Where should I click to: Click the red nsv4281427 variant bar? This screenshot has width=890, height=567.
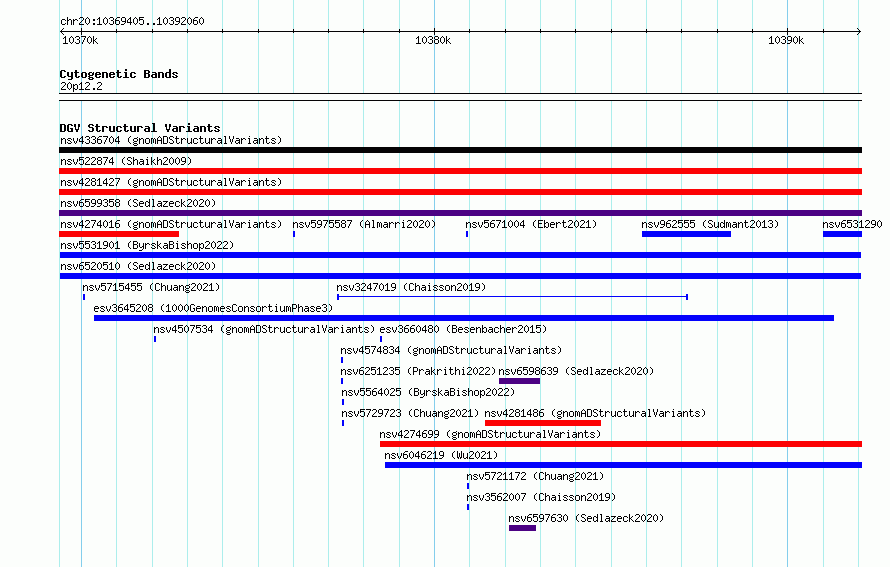click(460, 192)
